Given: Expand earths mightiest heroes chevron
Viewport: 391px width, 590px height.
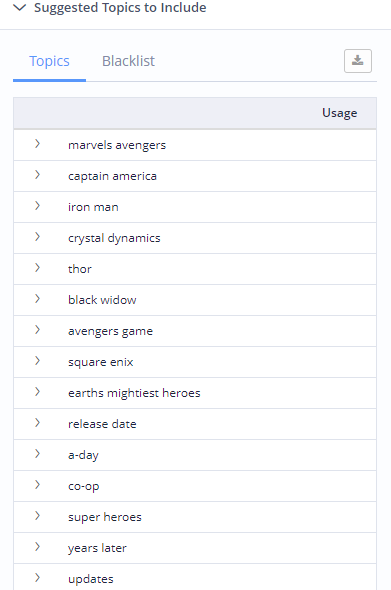Looking at the screenshot, I should 37,391.
